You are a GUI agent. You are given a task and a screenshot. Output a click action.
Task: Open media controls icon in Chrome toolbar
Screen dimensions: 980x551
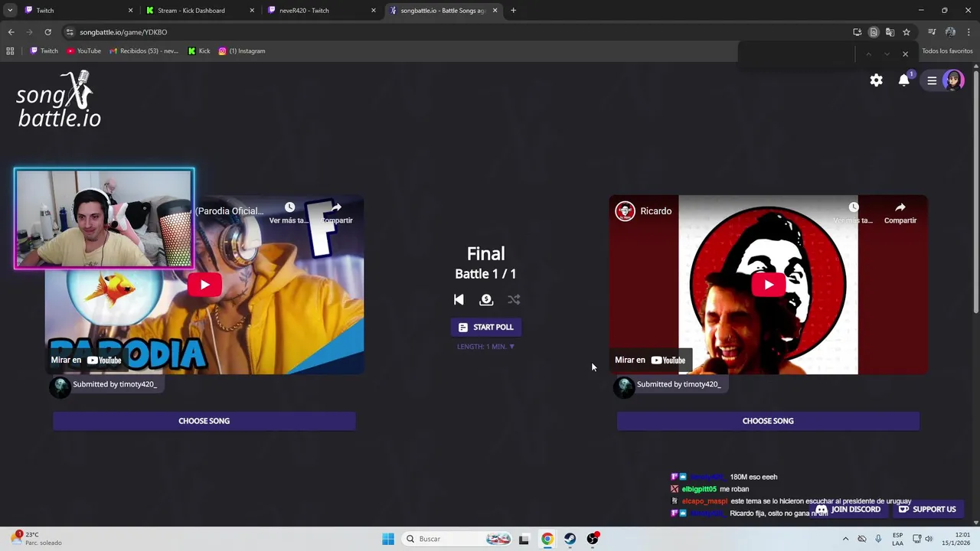(x=932, y=32)
